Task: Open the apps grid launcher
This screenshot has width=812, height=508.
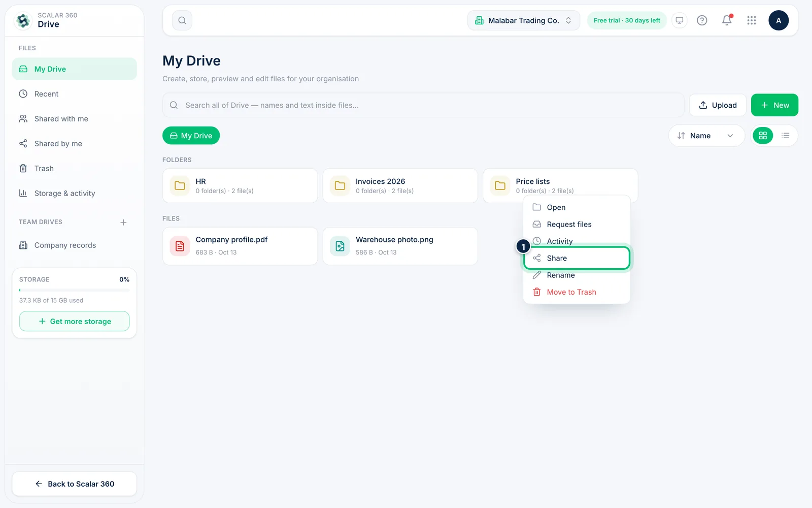Action: click(x=752, y=20)
